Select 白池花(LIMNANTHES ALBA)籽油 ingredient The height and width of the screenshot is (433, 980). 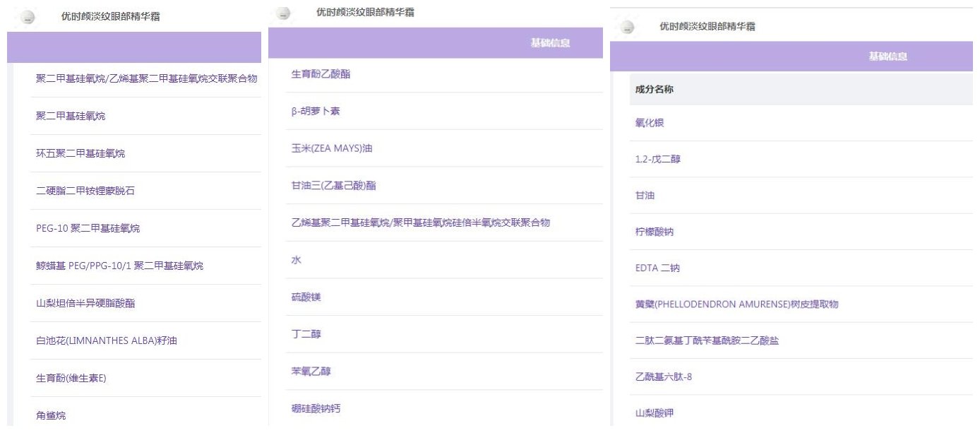(x=107, y=340)
